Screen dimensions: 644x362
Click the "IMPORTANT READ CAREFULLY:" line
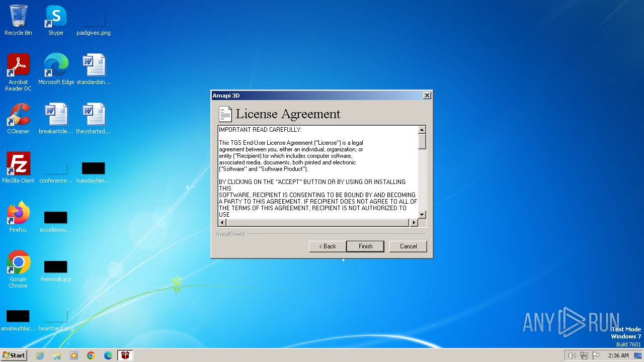pos(260,130)
